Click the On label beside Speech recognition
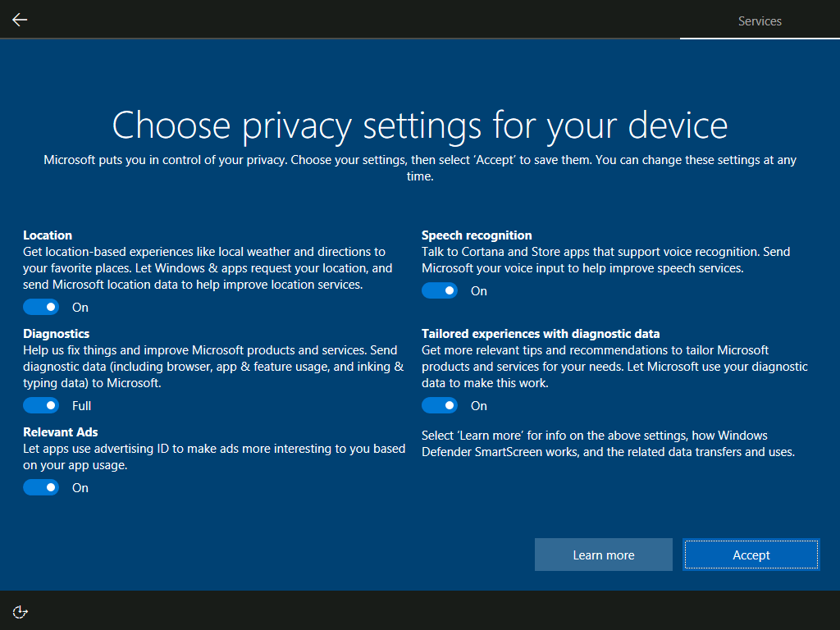This screenshot has height=630, width=840. coord(478,290)
